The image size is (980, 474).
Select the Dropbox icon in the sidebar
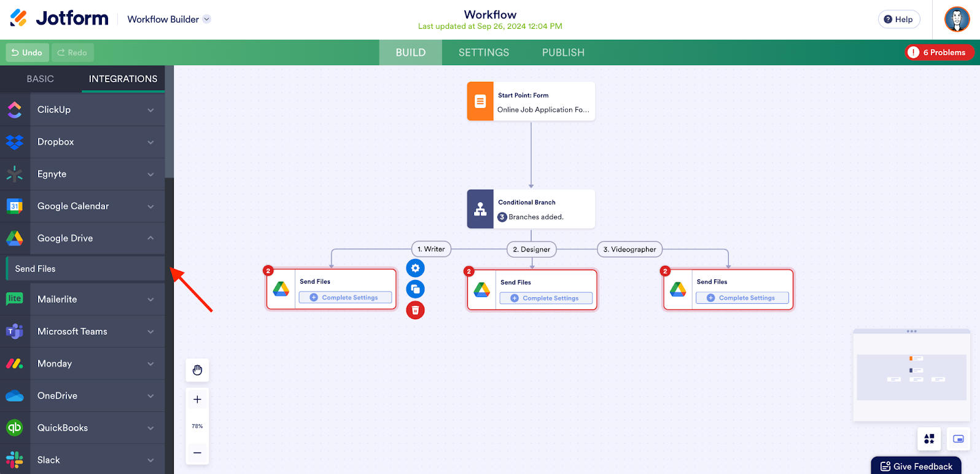(15, 142)
